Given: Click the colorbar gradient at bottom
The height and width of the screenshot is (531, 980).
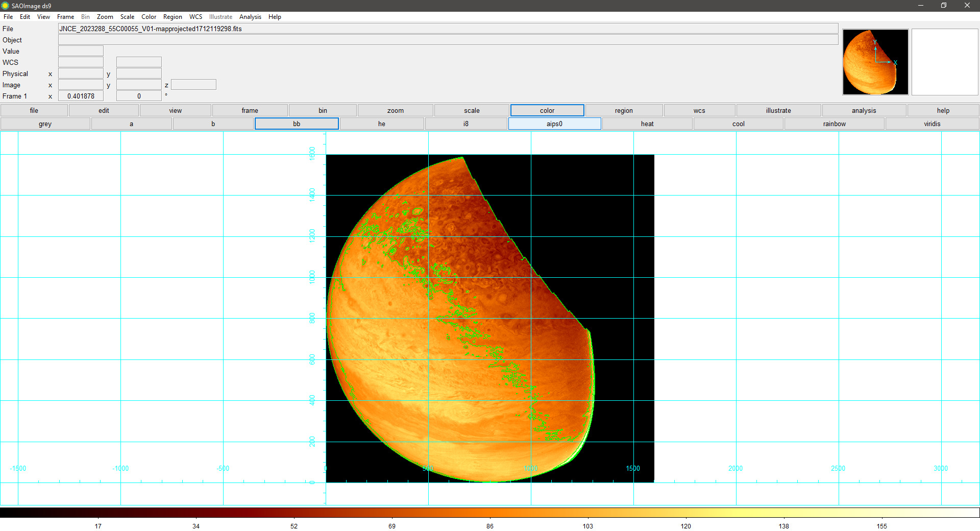Looking at the screenshot, I should 490,513.
